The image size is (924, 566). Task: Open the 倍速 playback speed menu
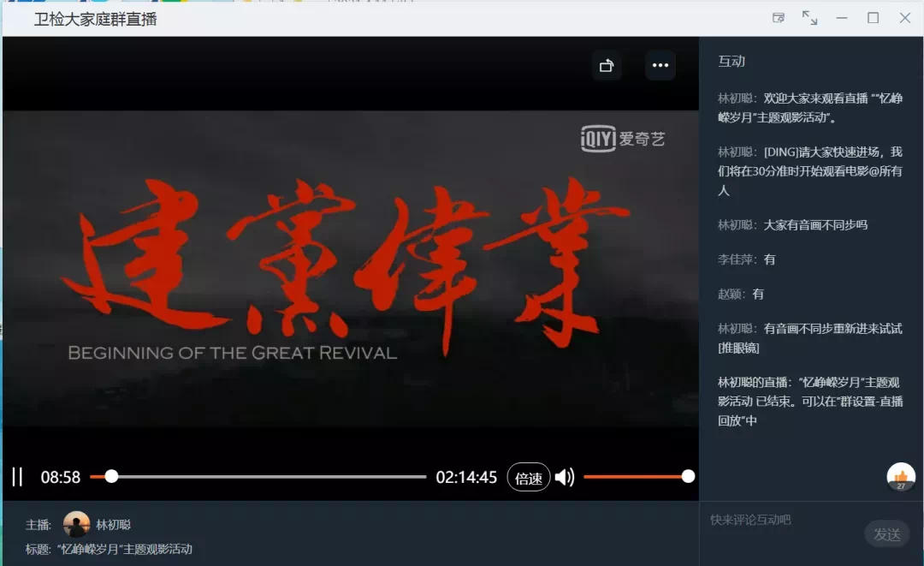tap(529, 478)
